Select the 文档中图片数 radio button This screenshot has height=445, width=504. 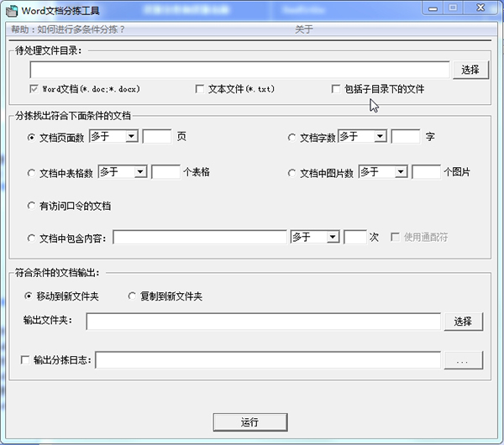tap(291, 173)
